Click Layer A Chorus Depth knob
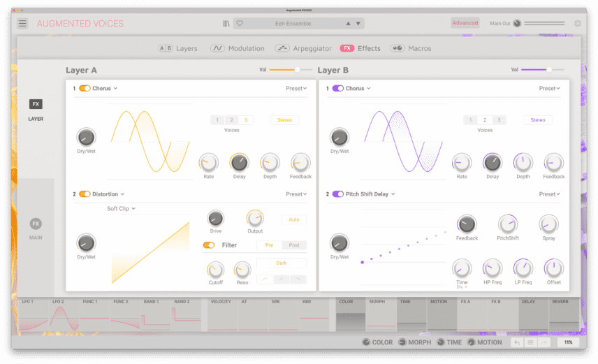This screenshot has height=364, width=598. pos(270,163)
